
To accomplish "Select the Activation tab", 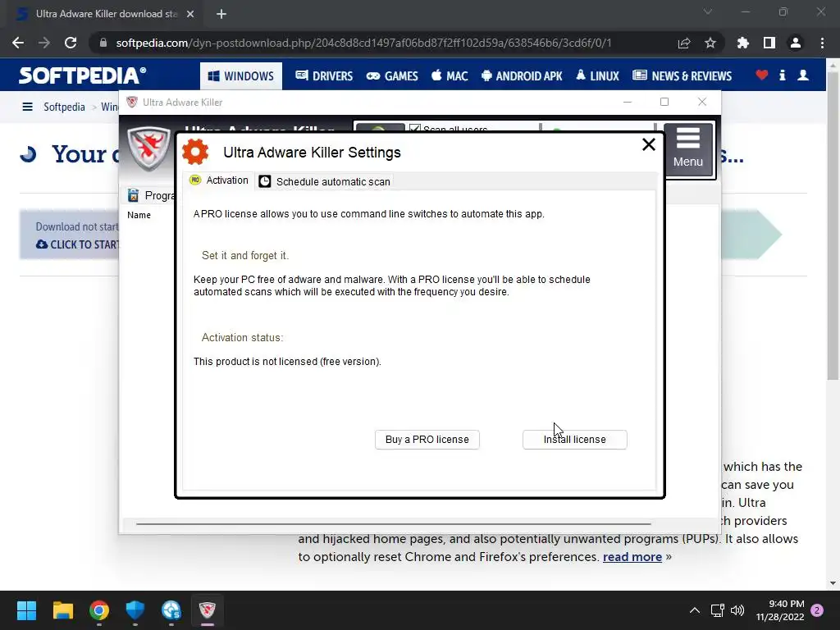I will click(x=219, y=180).
